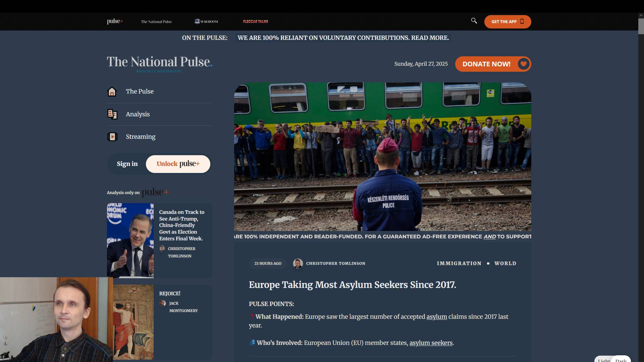The height and width of the screenshot is (362, 644).
Task: Click Christopher Tomlinson's author avatar in article
Action: point(298,263)
